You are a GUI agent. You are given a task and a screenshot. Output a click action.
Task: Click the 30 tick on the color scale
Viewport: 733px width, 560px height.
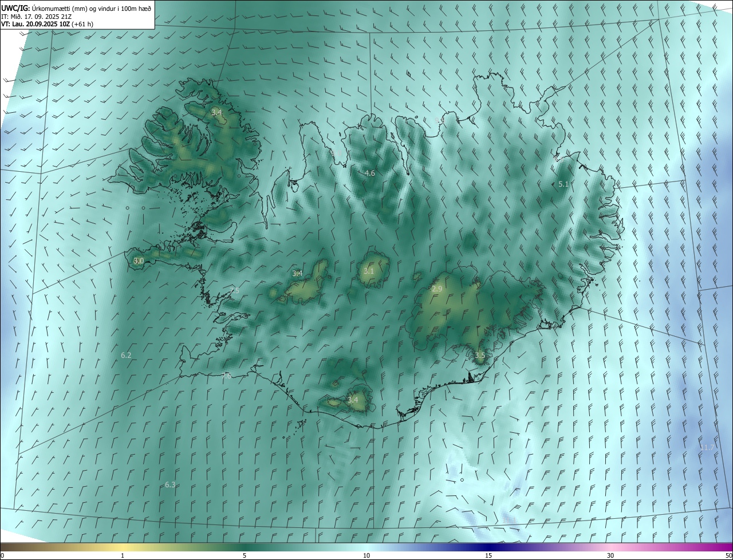tap(610, 555)
